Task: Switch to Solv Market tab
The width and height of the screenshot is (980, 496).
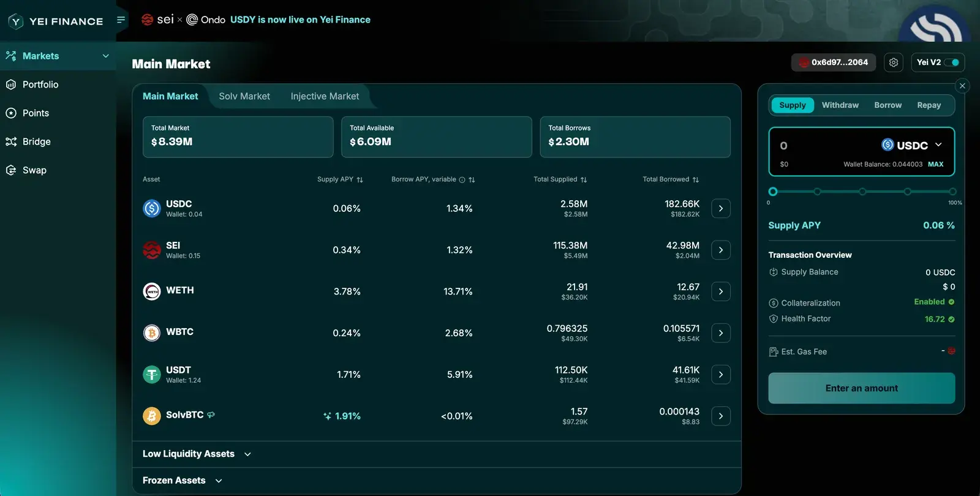Action: [244, 96]
